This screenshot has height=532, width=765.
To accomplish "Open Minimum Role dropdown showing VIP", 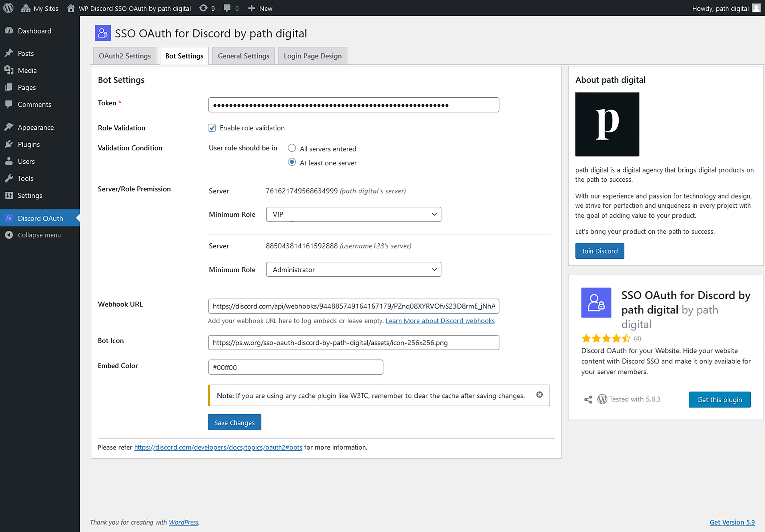I will point(354,214).
